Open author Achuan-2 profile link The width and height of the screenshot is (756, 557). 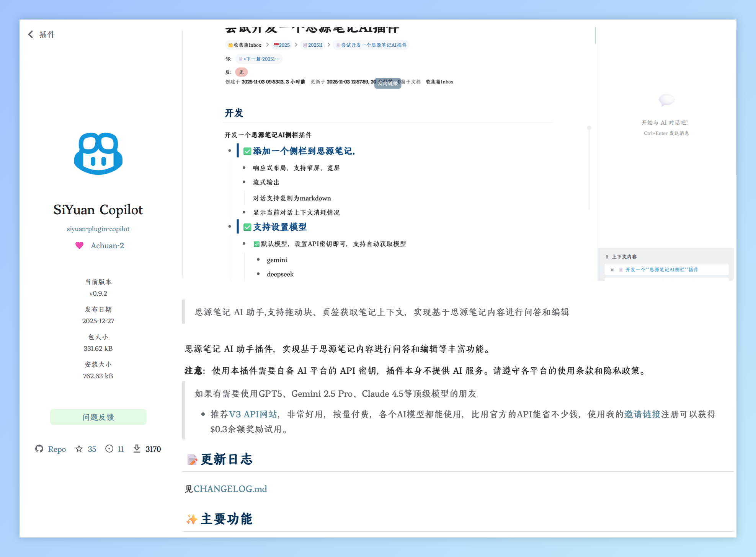107,246
